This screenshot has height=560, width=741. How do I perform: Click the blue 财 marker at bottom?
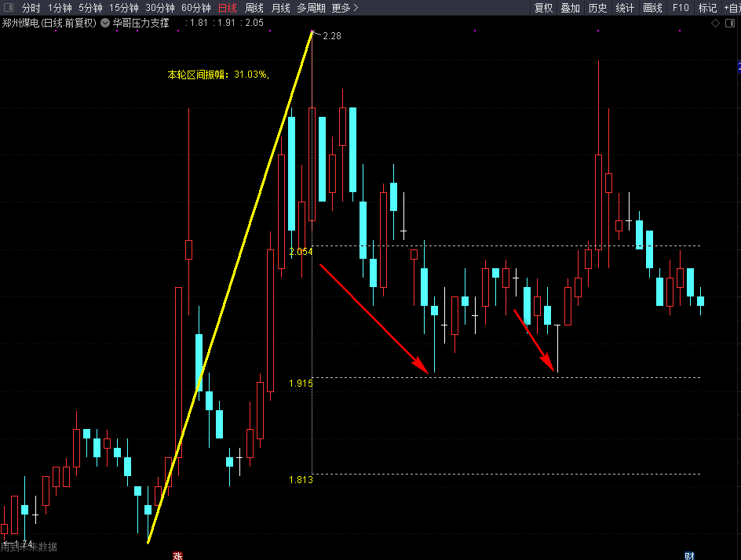tap(689, 555)
